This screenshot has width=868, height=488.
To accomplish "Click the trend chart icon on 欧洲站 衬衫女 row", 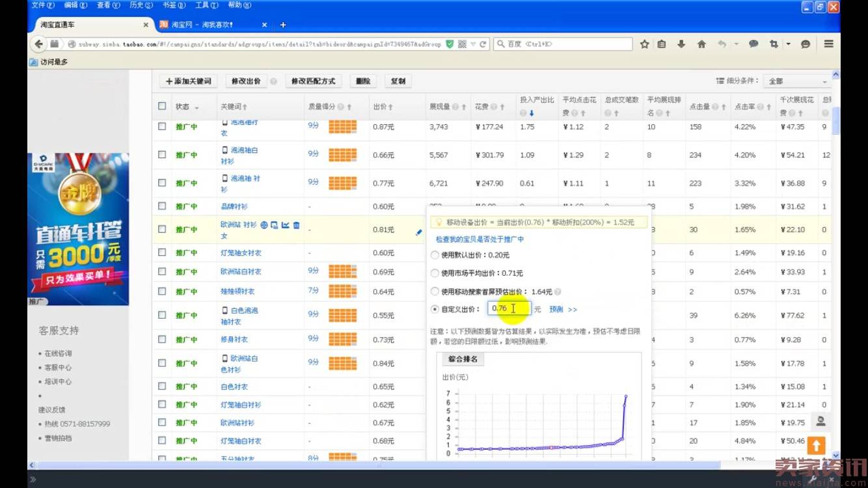I will 285,225.
